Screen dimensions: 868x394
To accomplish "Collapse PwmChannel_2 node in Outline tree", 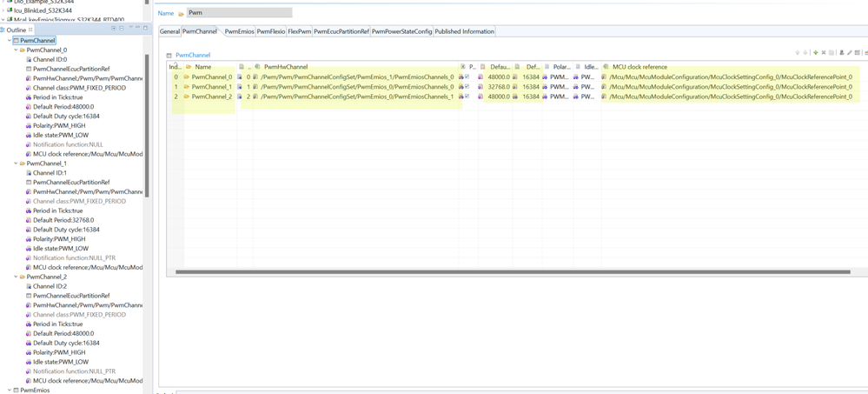I will pos(16,277).
